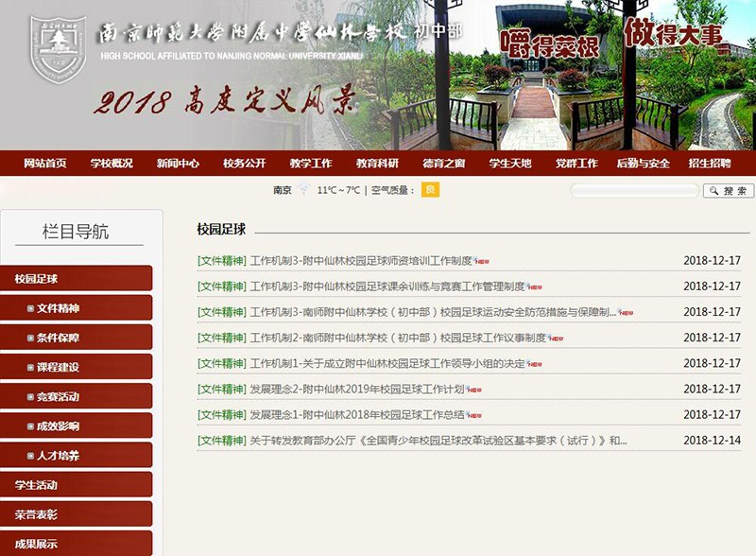Go to 党群工作 menu
This screenshot has height=556, width=756.
576,164
